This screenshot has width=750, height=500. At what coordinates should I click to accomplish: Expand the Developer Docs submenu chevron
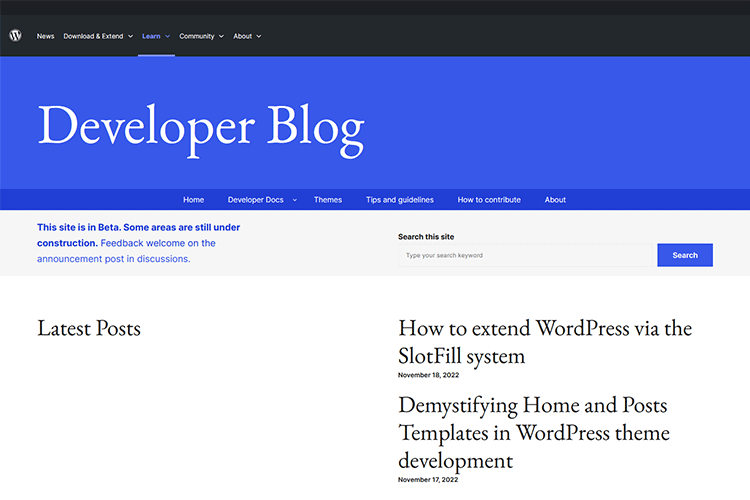(294, 200)
